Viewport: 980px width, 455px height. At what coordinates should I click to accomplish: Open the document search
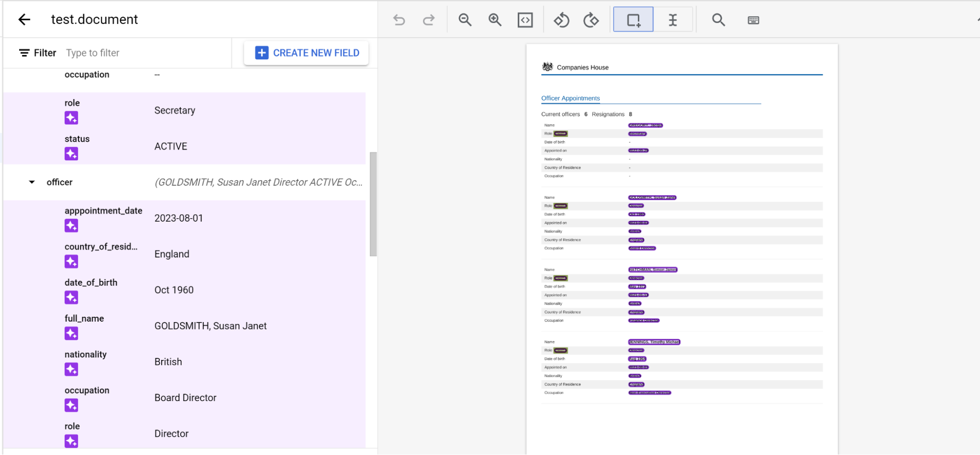[x=718, y=20]
